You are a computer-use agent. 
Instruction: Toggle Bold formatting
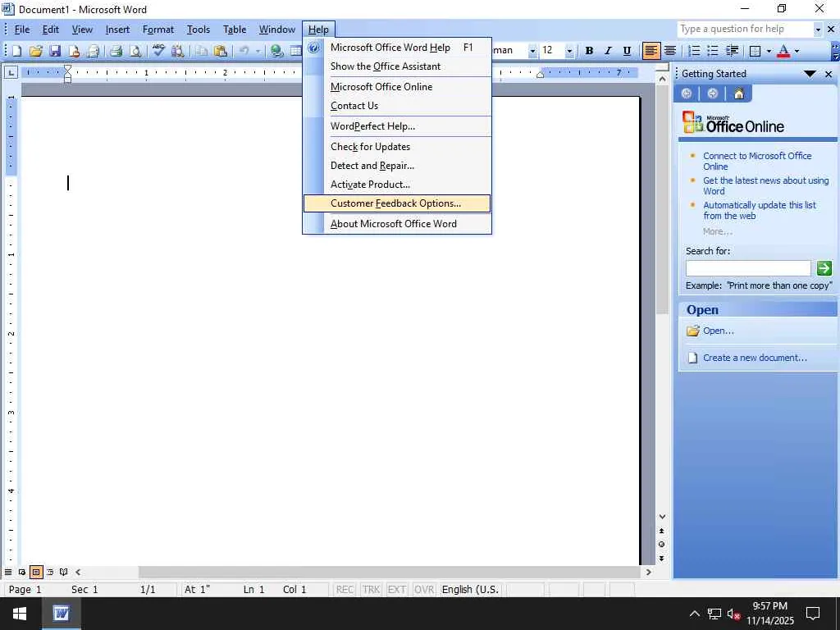click(x=589, y=51)
